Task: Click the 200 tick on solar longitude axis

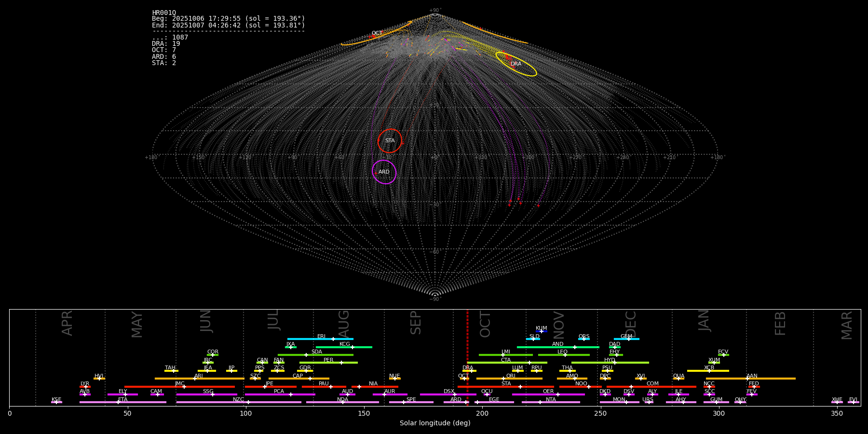Action: [482, 413]
